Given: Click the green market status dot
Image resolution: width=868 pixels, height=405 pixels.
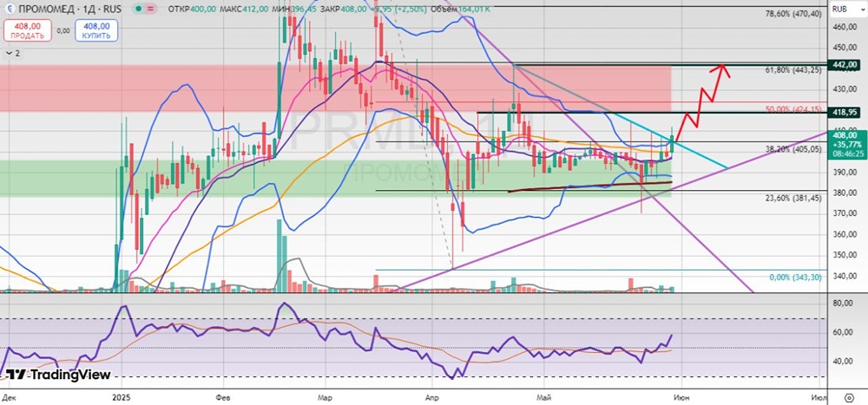Looking at the screenshot, I should (x=138, y=9).
